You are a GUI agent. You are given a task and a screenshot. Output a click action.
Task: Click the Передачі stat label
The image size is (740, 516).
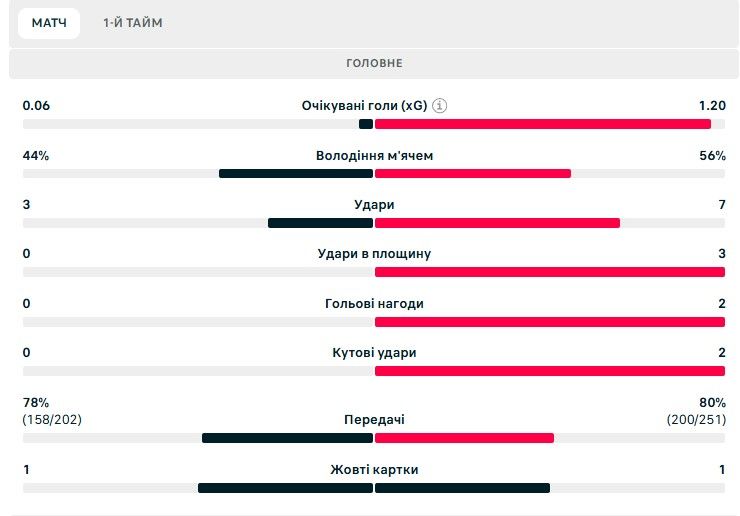click(374, 420)
